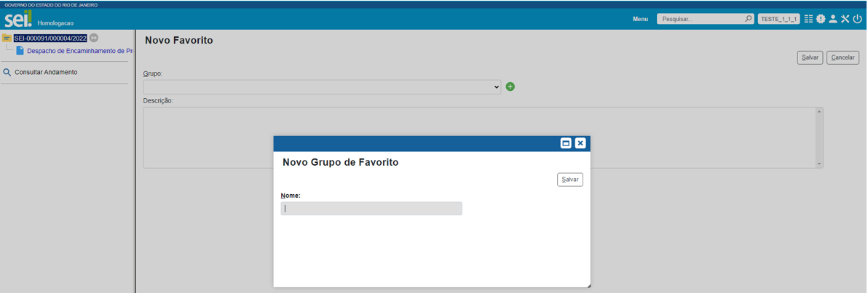
Task: Click the magnifier icon in Pesquisar box
Action: point(748,19)
